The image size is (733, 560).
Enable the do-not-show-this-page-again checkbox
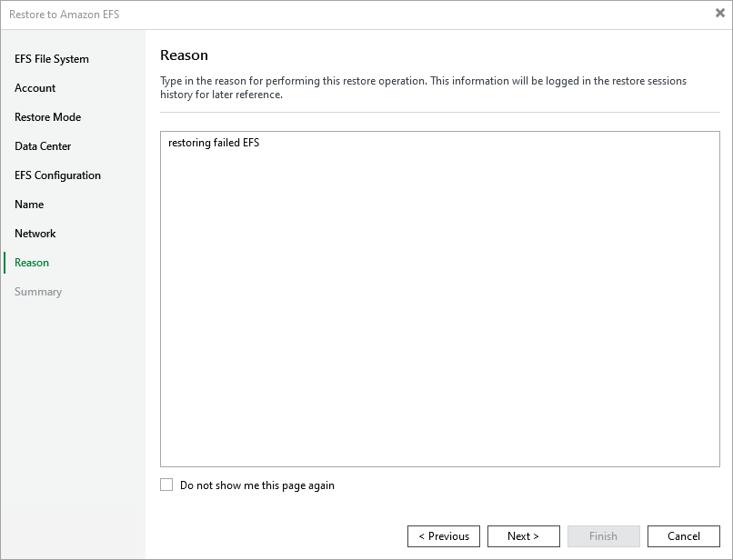166,485
